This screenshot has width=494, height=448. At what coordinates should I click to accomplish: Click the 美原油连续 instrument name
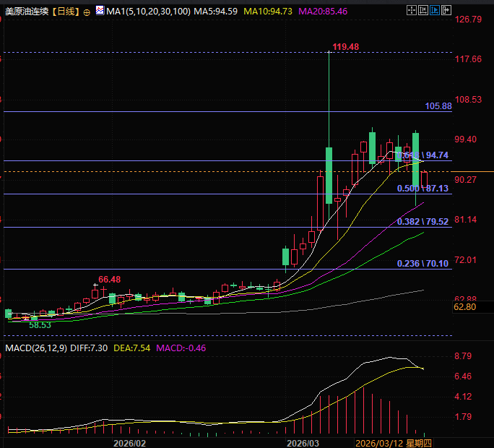click(27, 12)
